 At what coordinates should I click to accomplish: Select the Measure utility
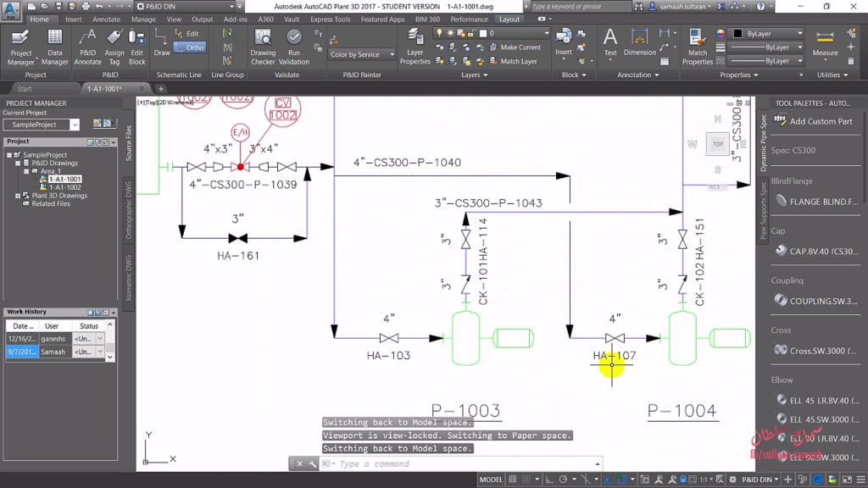tap(825, 42)
